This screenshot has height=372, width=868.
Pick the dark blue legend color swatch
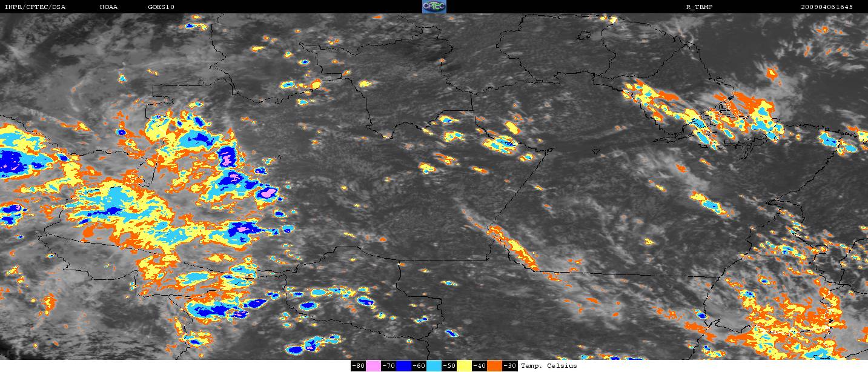click(404, 366)
